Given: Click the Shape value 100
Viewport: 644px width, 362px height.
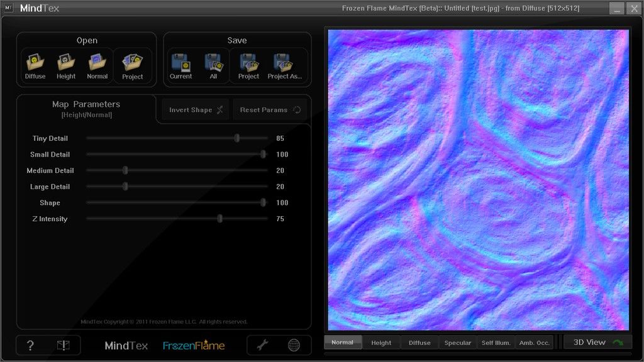Looking at the screenshot, I should point(282,202).
